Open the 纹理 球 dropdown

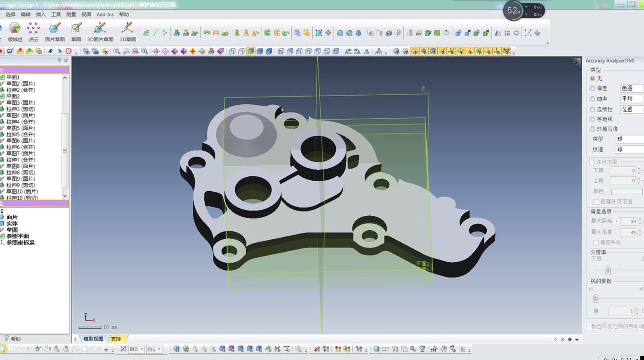pos(630,149)
